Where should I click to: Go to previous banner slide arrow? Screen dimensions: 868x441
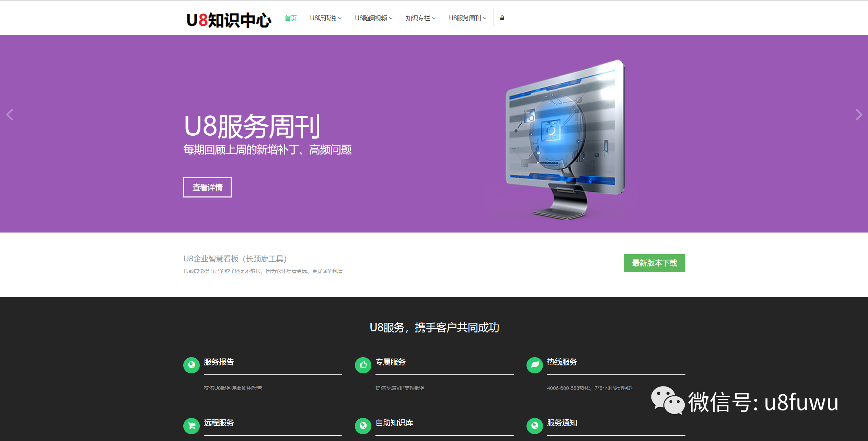pyautogui.click(x=10, y=115)
